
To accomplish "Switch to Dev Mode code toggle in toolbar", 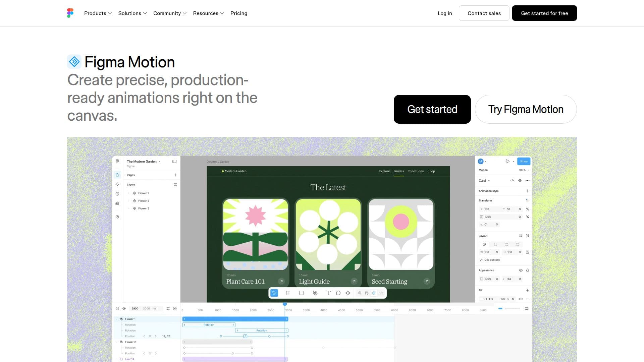I will pyautogui.click(x=381, y=293).
